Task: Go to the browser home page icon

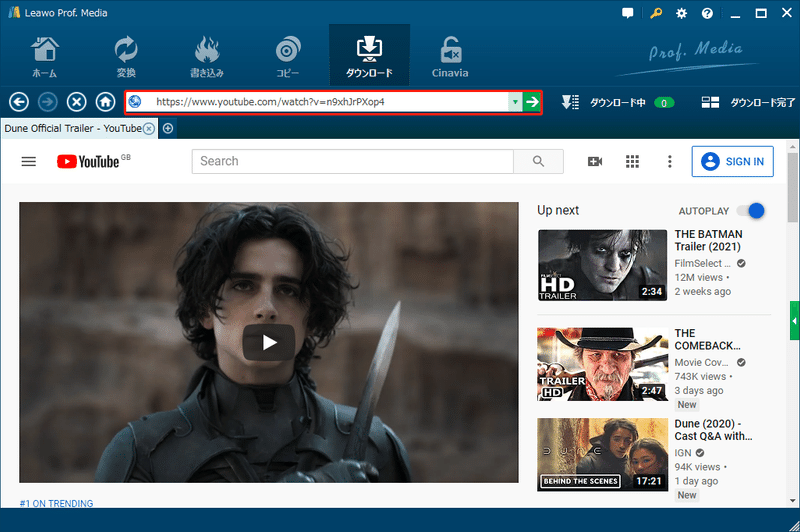Action: click(x=106, y=102)
